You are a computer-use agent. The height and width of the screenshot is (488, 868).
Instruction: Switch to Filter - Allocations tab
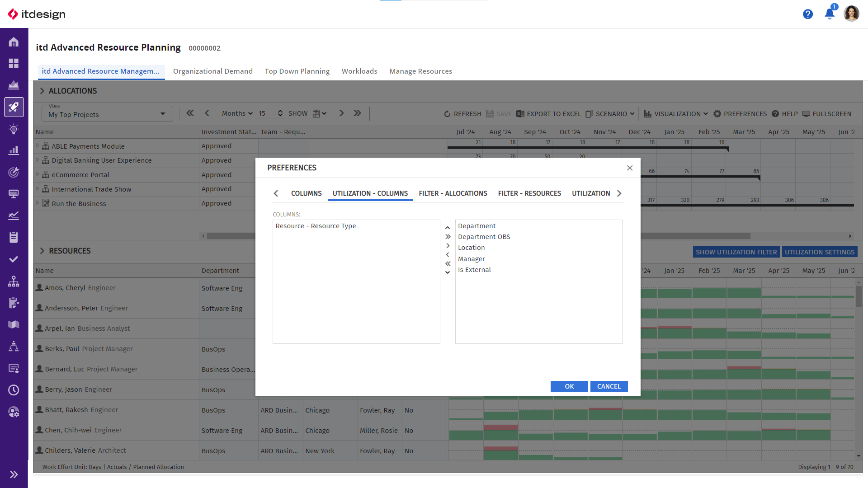pyautogui.click(x=453, y=193)
